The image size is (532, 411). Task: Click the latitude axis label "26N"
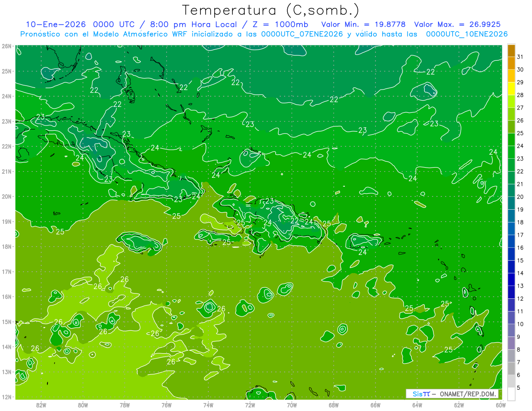tap(7, 46)
